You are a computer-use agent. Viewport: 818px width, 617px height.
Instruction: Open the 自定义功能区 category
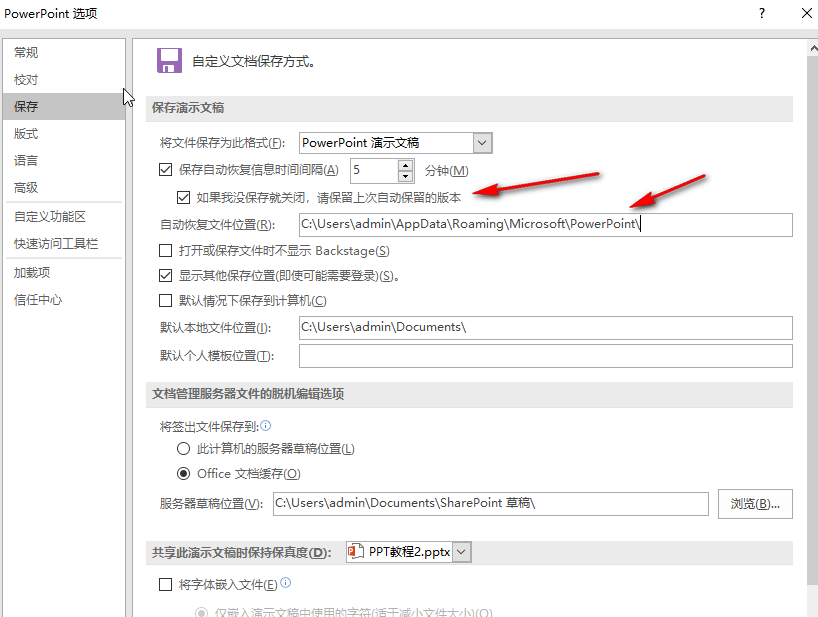click(x=50, y=217)
